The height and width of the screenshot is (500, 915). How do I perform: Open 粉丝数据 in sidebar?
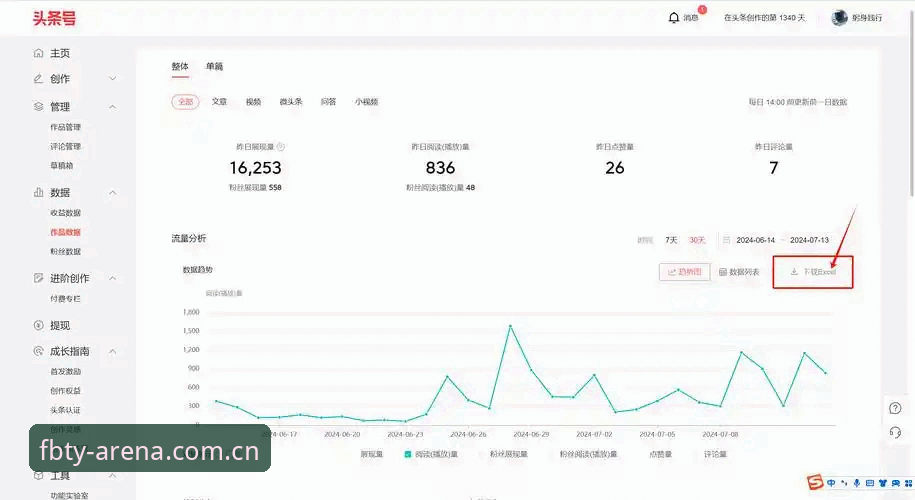point(65,251)
